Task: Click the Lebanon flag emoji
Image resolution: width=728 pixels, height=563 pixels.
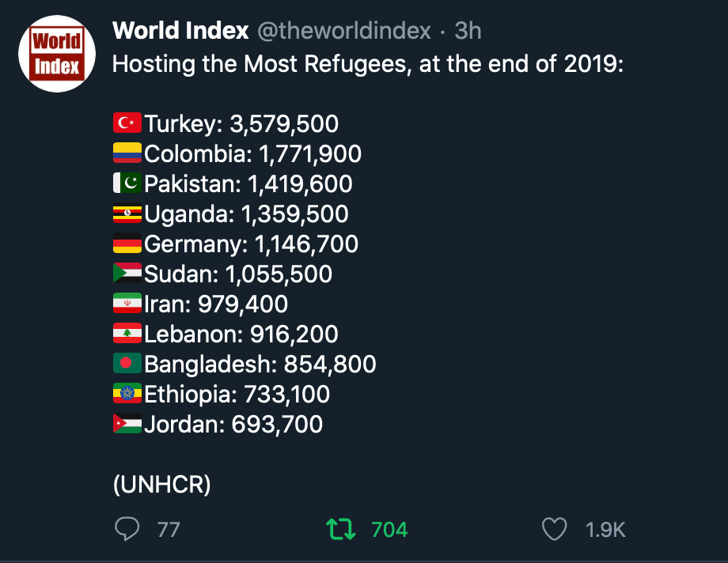Action: tap(127, 334)
